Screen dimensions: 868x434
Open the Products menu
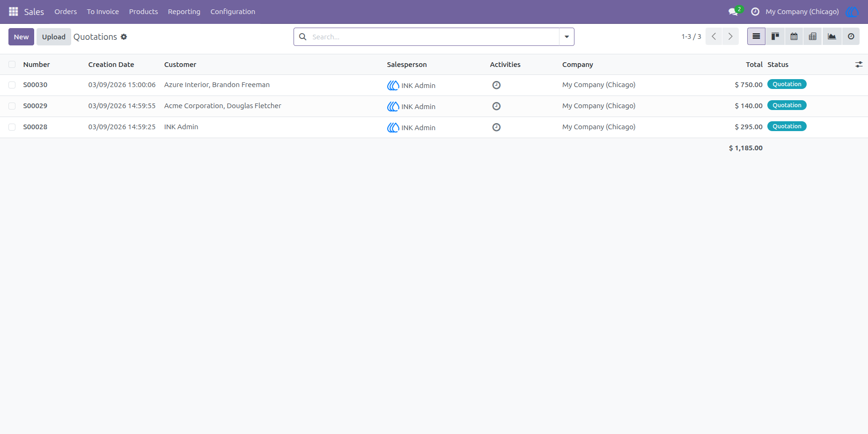[x=143, y=12]
